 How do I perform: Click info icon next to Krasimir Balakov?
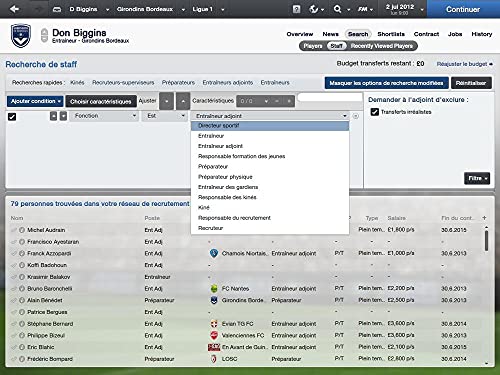pyautogui.click(x=22, y=277)
